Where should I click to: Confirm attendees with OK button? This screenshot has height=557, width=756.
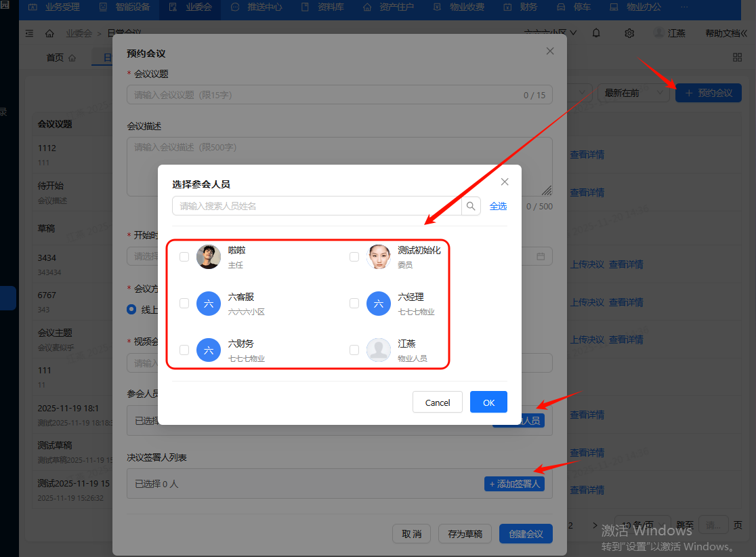[488, 403]
